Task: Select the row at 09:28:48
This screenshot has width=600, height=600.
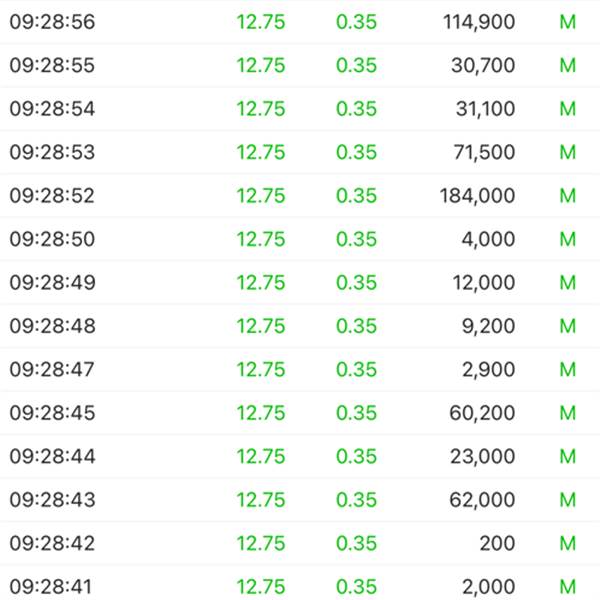Action: (300, 326)
